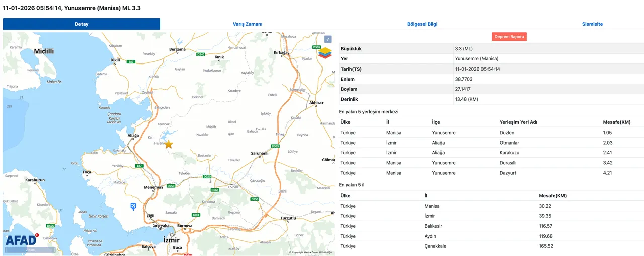Click the Aydın province row
644x256 pixels.
click(491, 236)
